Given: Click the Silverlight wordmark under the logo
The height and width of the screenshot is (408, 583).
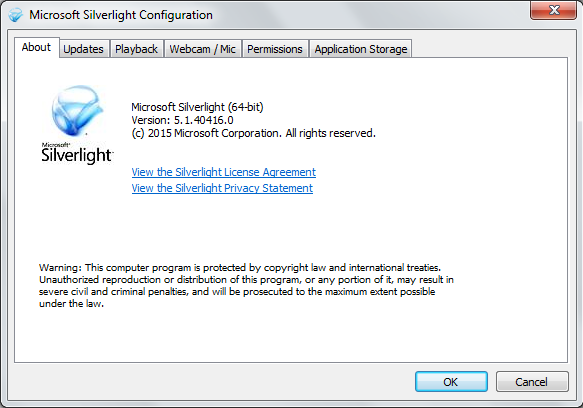Looking at the screenshot, I should coord(77,154).
